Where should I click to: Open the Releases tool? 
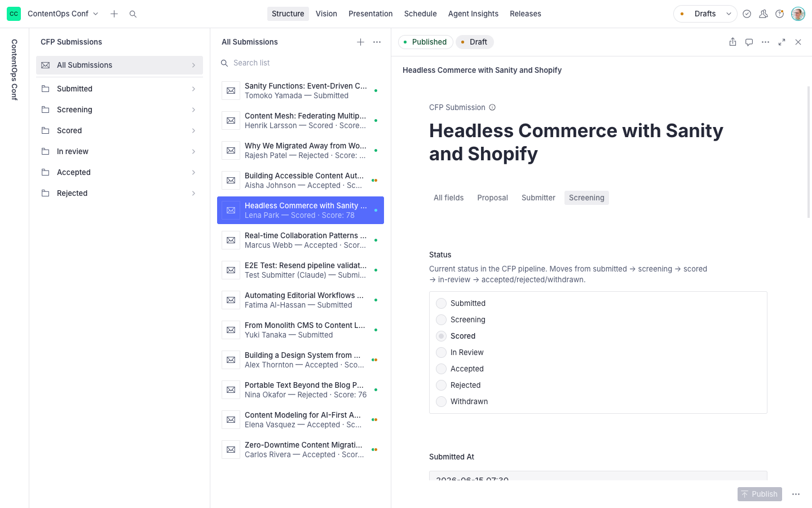click(x=525, y=14)
